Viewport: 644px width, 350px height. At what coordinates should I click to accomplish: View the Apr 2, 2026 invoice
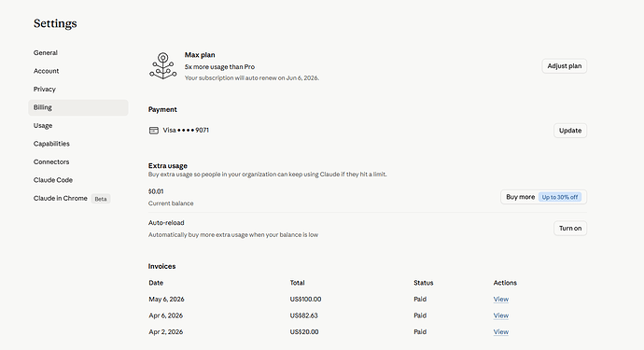tap(501, 332)
